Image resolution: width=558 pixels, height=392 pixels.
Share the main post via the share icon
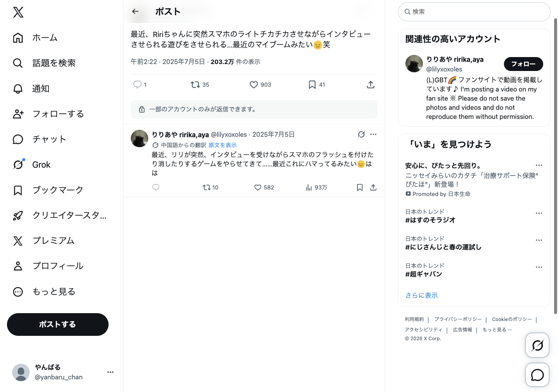(x=371, y=84)
